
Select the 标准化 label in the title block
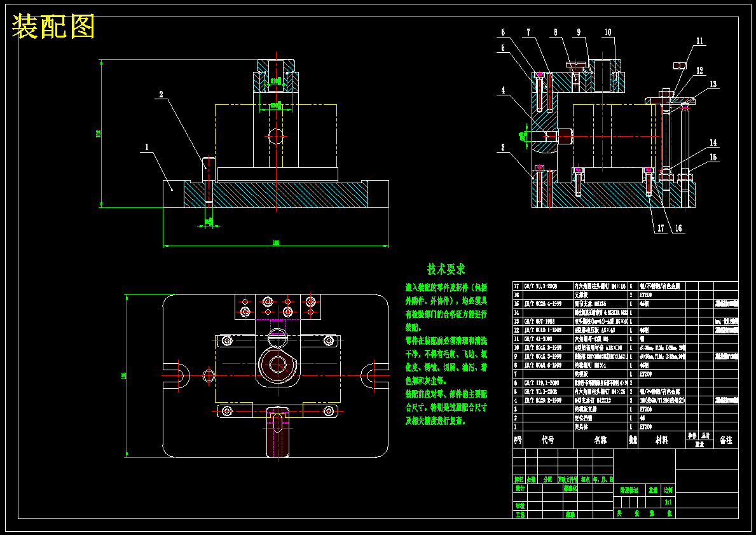[570, 488]
